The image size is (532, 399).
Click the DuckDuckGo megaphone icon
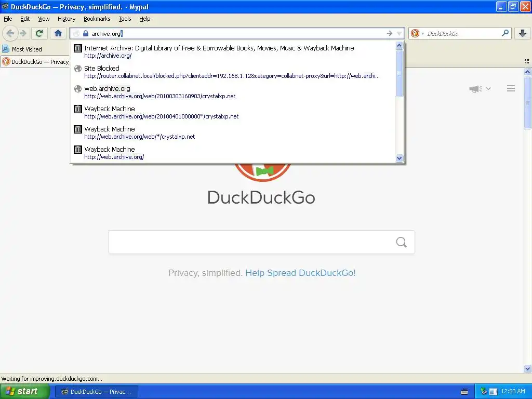[x=476, y=89]
